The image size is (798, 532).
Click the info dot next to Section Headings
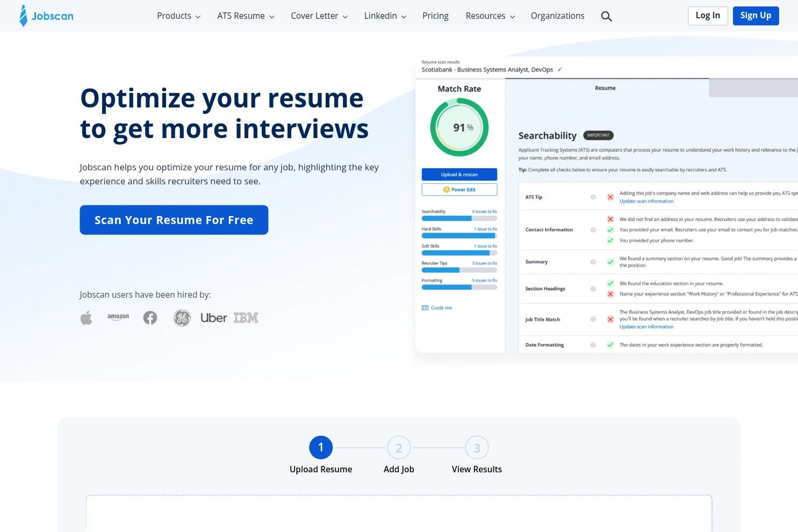(x=593, y=289)
